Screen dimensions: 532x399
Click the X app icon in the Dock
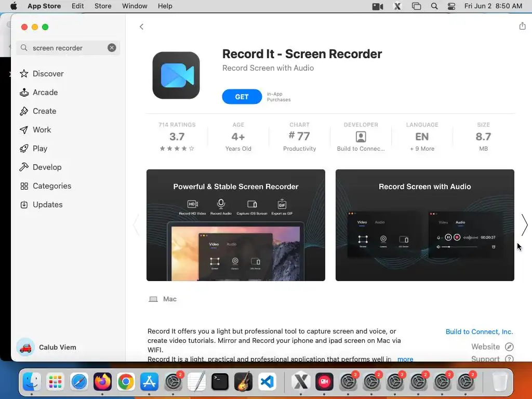pos(301,382)
